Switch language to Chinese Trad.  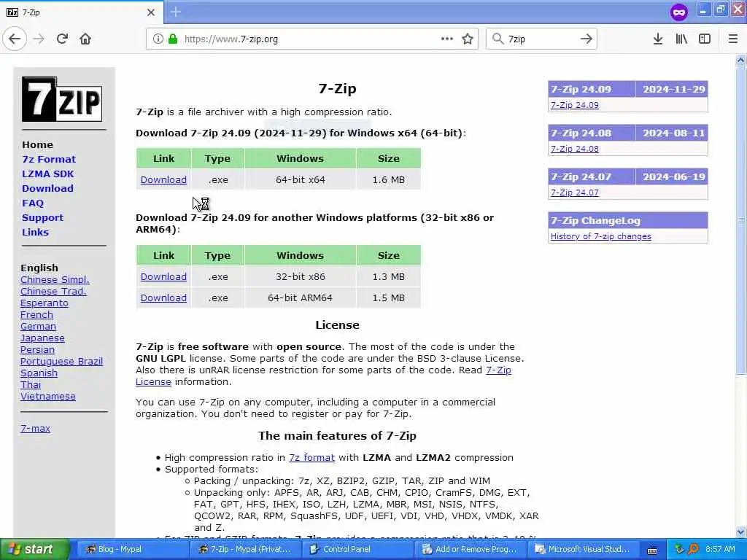53,292
